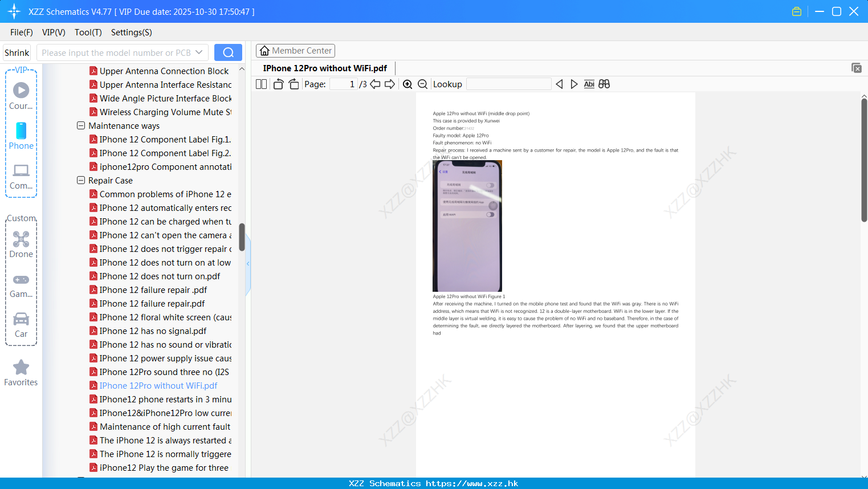Go to the previous PDF page arrow
The height and width of the screenshot is (489, 868).
375,84
